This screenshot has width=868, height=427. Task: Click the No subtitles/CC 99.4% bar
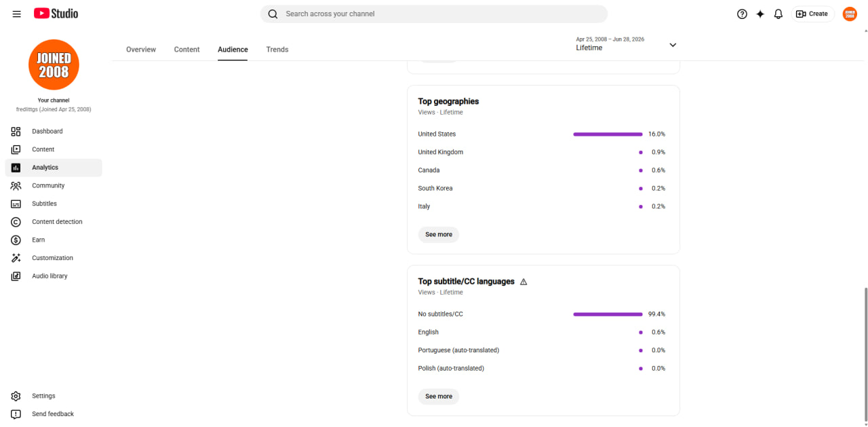(x=608, y=314)
